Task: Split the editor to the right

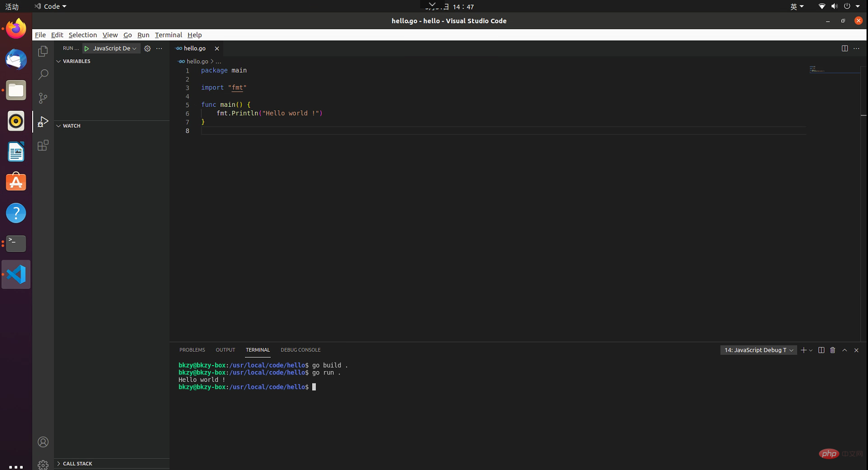Action: 844,48
